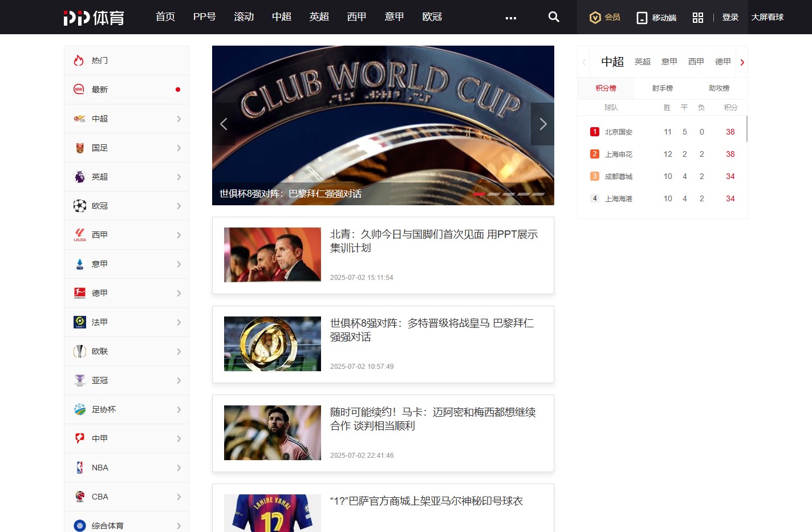Viewport: 812px width, 532px height.
Task: Show the next carousel slide arrow
Action: 542,124
